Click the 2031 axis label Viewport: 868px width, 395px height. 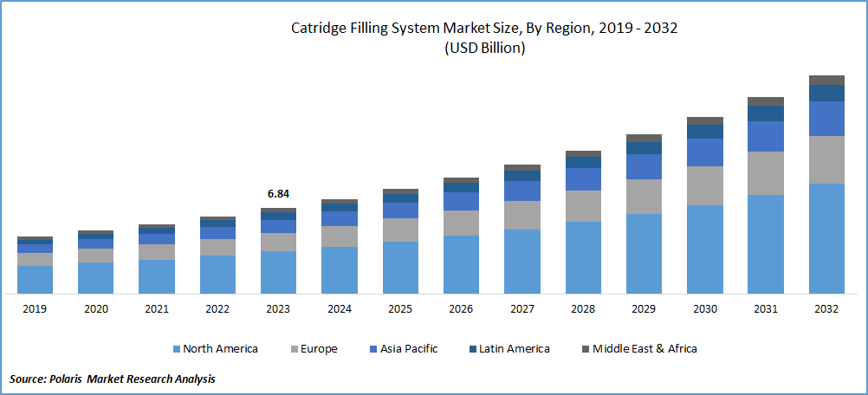766,310
